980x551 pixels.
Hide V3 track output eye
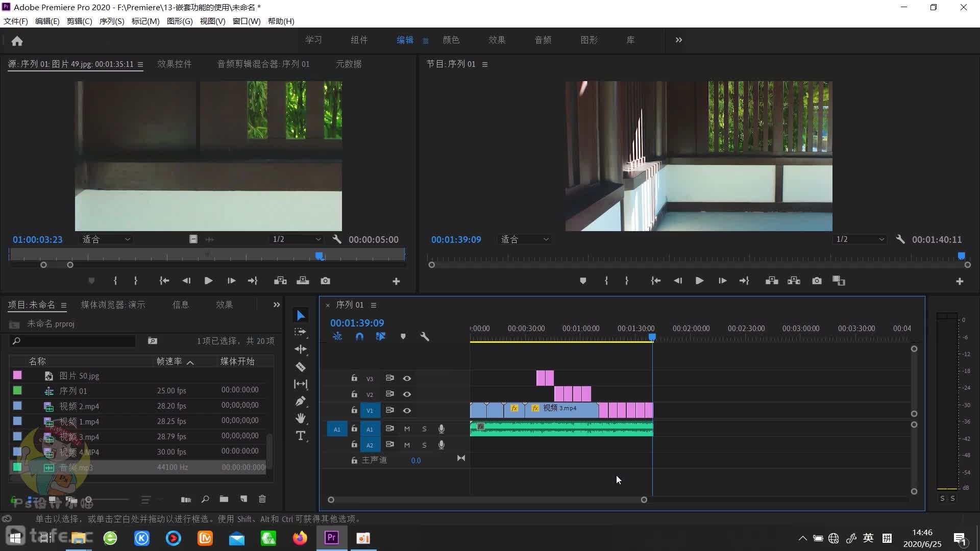coord(407,379)
